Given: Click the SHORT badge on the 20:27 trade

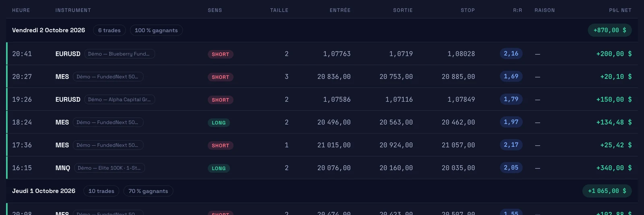Looking at the screenshot, I should point(221,77).
